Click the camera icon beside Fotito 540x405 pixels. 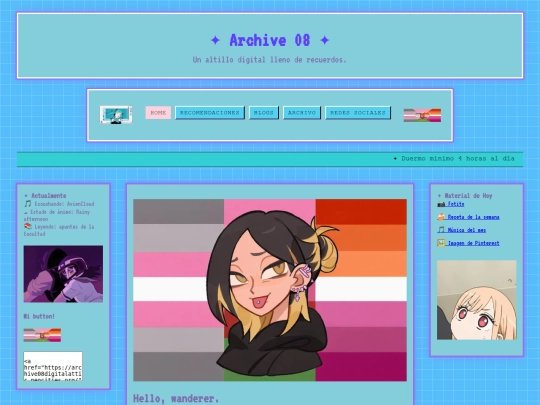(441, 204)
